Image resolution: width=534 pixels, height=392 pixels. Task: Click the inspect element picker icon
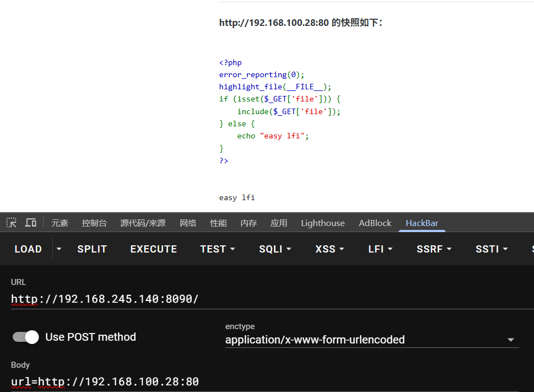pos(12,223)
